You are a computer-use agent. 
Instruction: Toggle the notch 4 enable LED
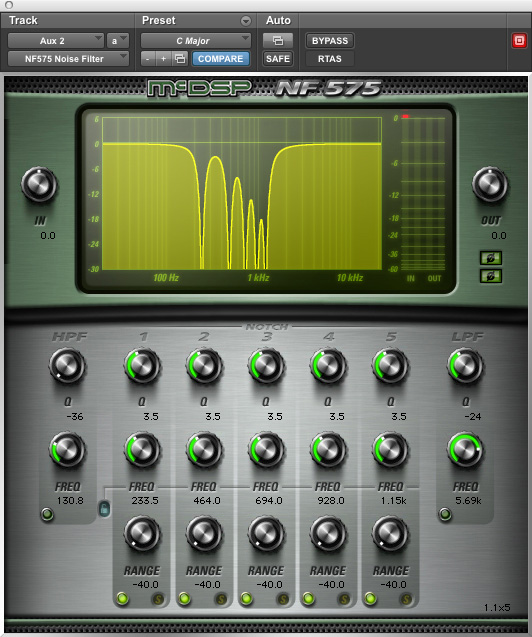pyautogui.click(x=308, y=598)
